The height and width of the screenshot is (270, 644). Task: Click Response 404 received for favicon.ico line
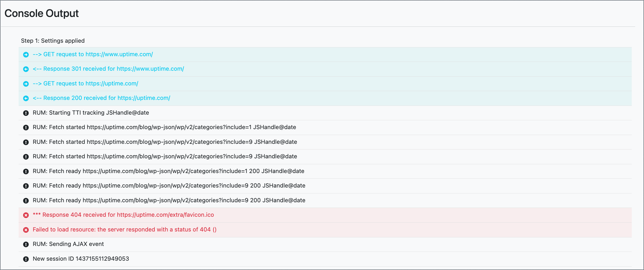pyautogui.click(x=325, y=215)
